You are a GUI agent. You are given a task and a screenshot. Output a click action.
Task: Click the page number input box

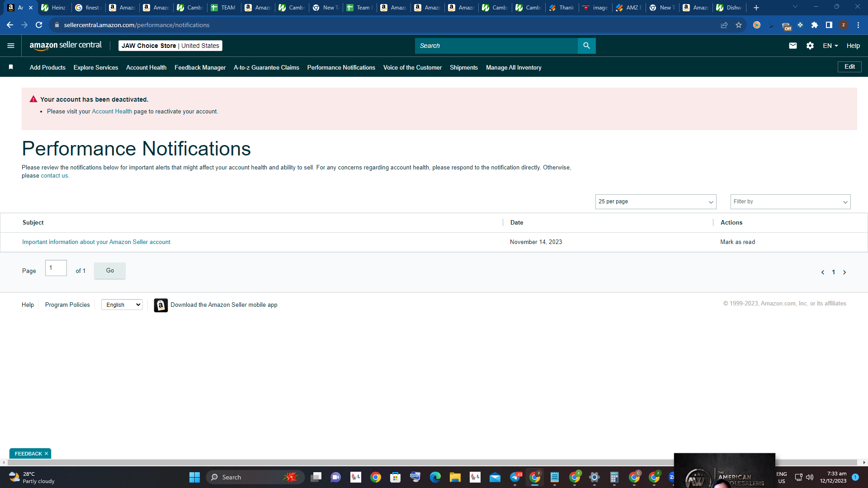(56, 268)
